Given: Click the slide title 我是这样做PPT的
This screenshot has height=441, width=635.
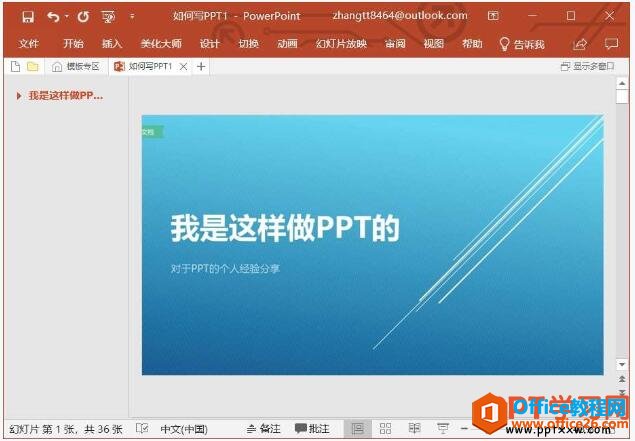Looking at the screenshot, I should [285, 228].
